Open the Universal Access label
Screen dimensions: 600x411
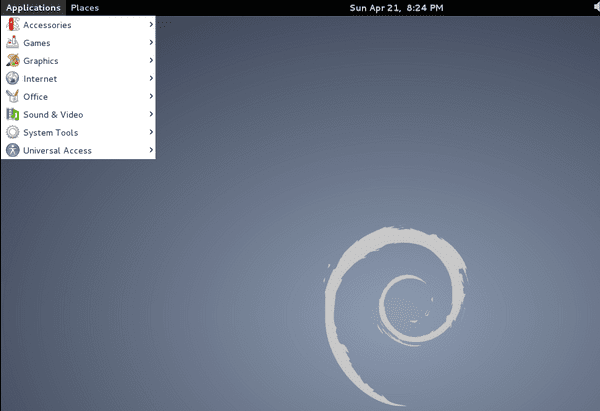click(x=57, y=151)
